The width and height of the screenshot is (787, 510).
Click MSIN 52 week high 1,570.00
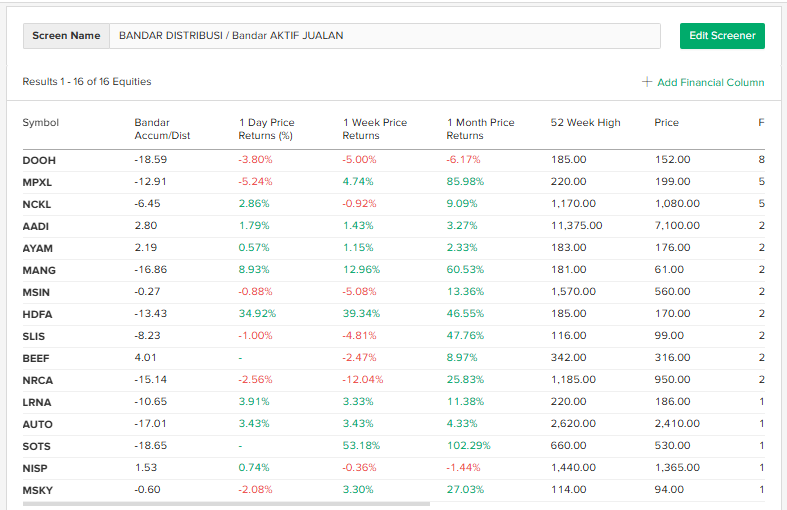pyautogui.click(x=573, y=292)
